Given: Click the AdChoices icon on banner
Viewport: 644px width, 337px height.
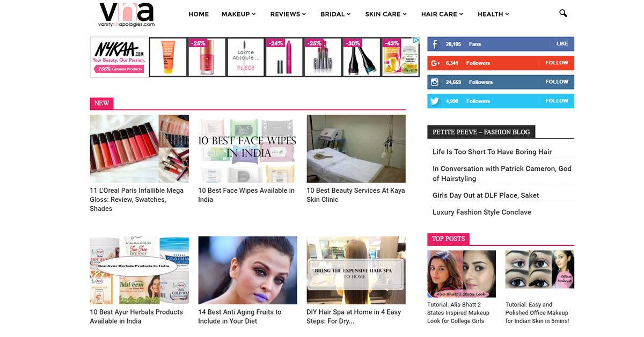Looking at the screenshot, I should pyautogui.click(x=416, y=40).
